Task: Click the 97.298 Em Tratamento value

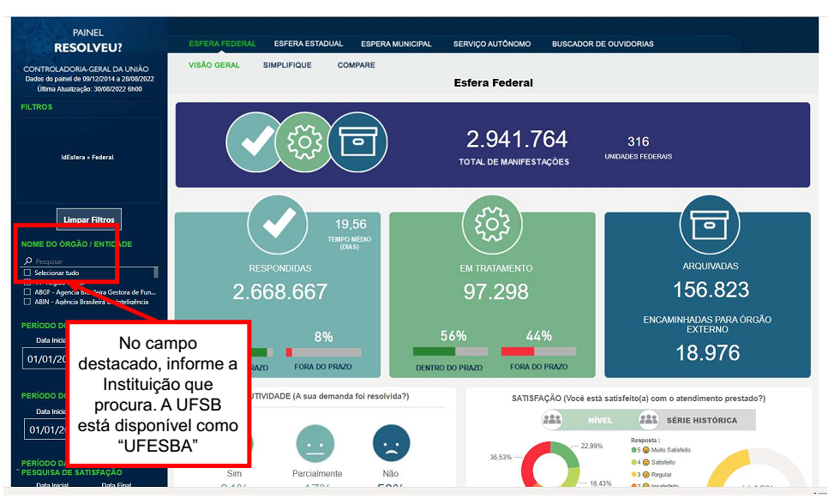Action: click(x=495, y=291)
